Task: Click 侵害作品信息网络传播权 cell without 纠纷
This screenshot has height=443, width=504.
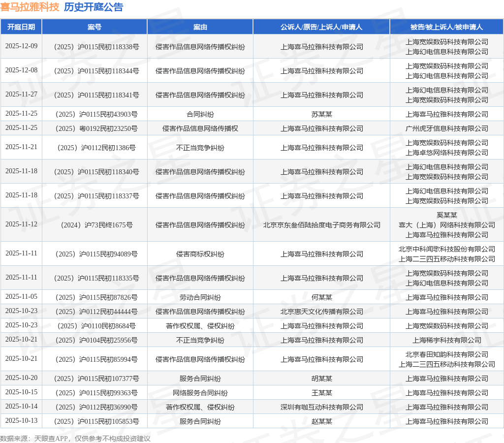Action: 200,128
